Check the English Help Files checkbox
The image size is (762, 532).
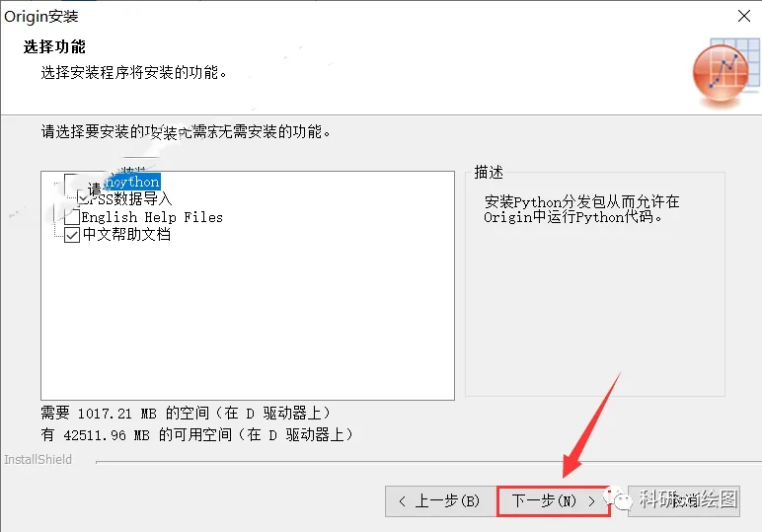(x=72, y=217)
